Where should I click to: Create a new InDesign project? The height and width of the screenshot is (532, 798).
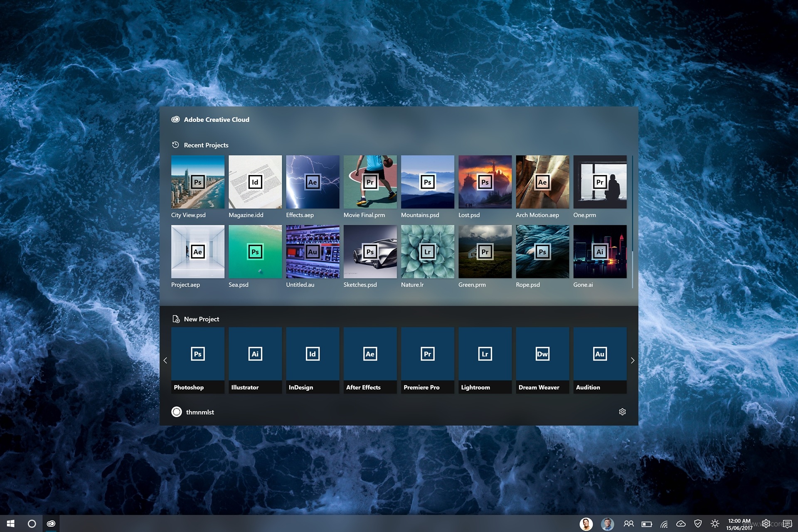coord(313,360)
